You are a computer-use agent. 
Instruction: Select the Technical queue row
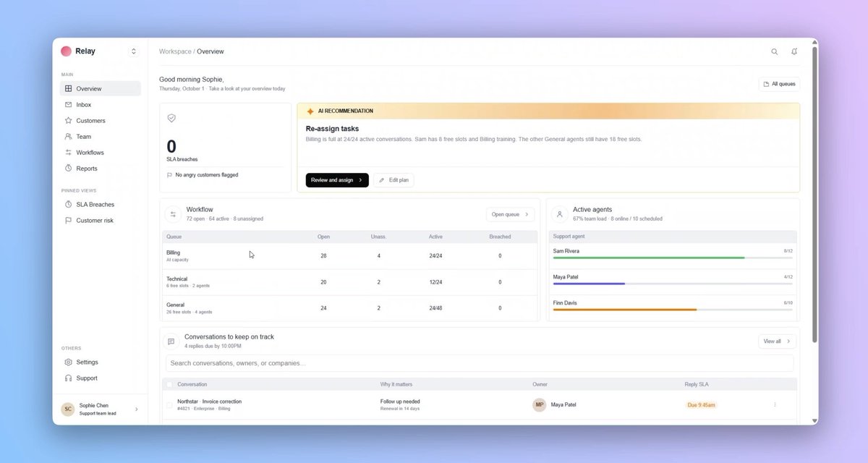pos(350,282)
